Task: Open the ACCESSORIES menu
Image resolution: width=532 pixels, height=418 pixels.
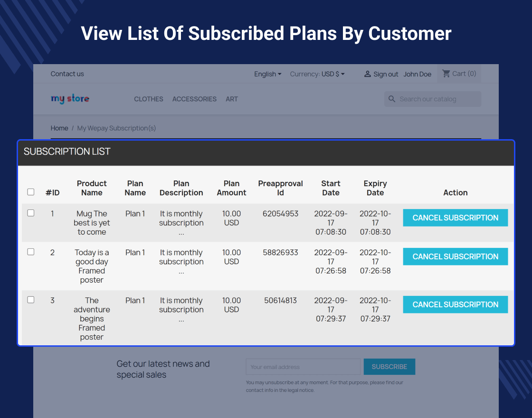Action: (194, 99)
